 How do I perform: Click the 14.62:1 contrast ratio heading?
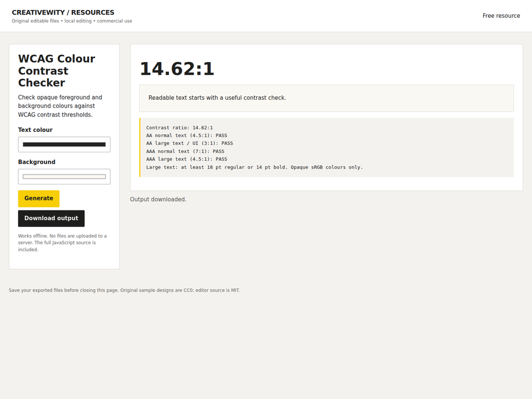coord(177,69)
